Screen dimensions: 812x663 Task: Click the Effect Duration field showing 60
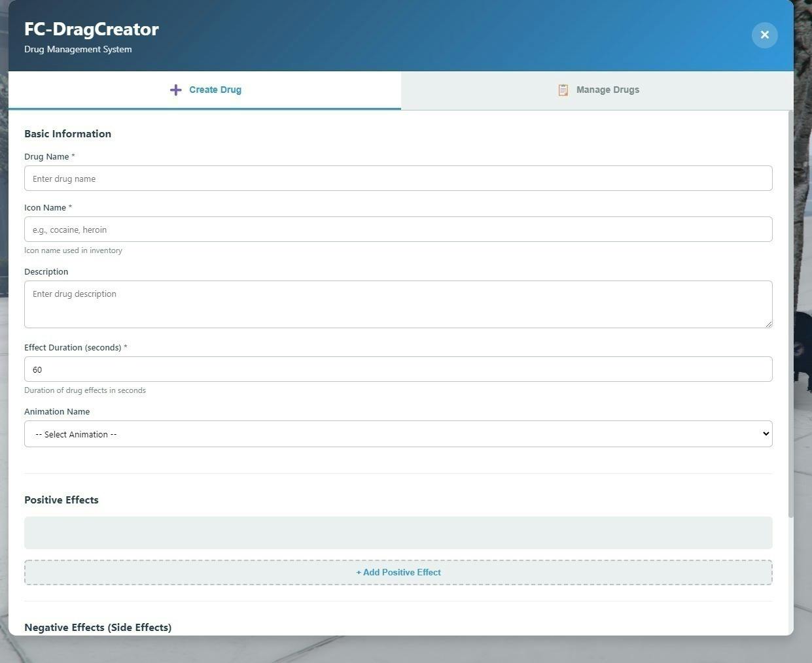(x=398, y=369)
